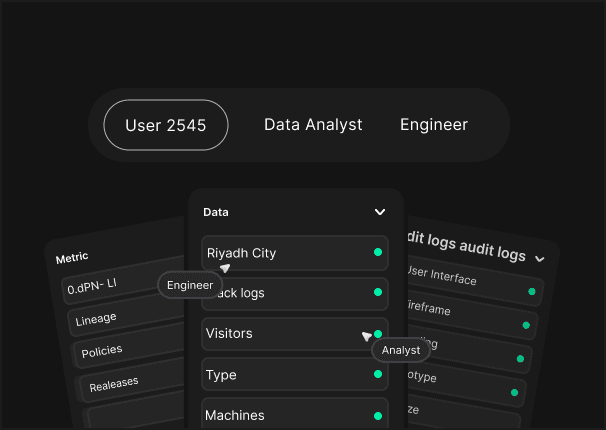Switch to the Data Analyst tab
Screen dimensions: 606x430
[x=313, y=125]
